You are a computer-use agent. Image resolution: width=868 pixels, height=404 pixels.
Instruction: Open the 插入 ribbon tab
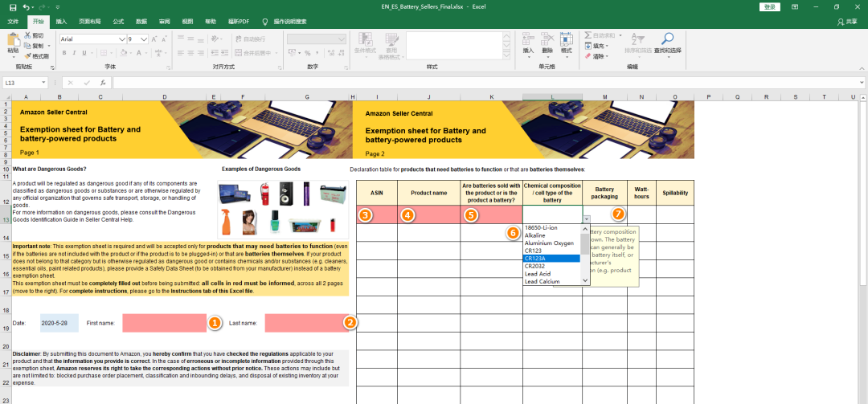point(61,22)
